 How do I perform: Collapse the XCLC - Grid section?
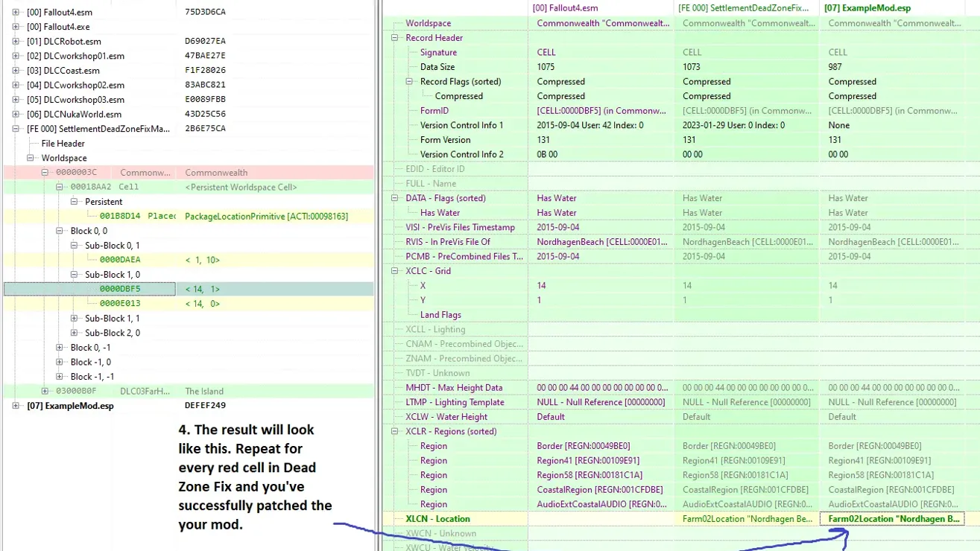tap(395, 271)
